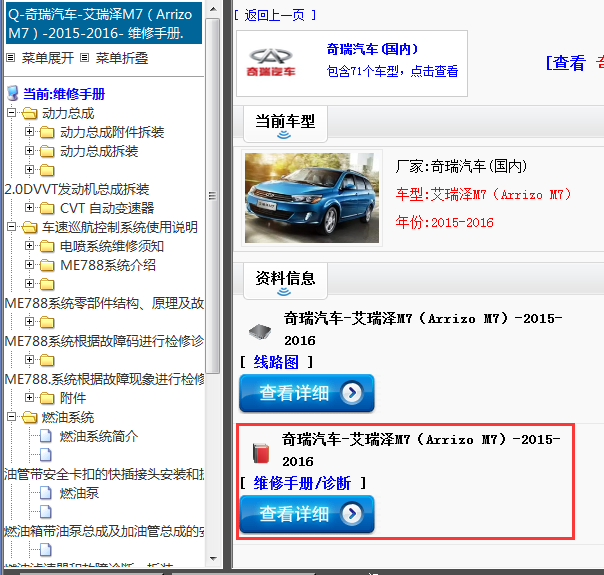
Task: Select the 燃油泵 tree item
Action: (79, 493)
